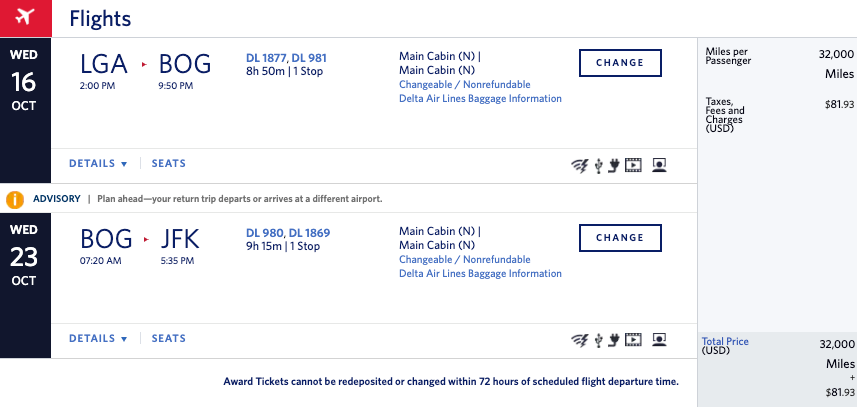Click the USB power icon on the outbound flight
857x407 pixels.
[x=598, y=165]
